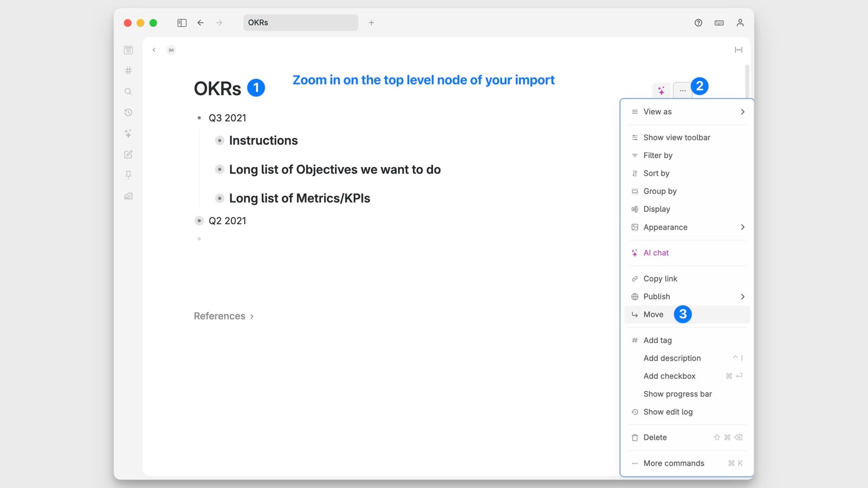The width and height of the screenshot is (868, 488).
Task: Click the Q2 2021 node text
Action: point(227,221)
